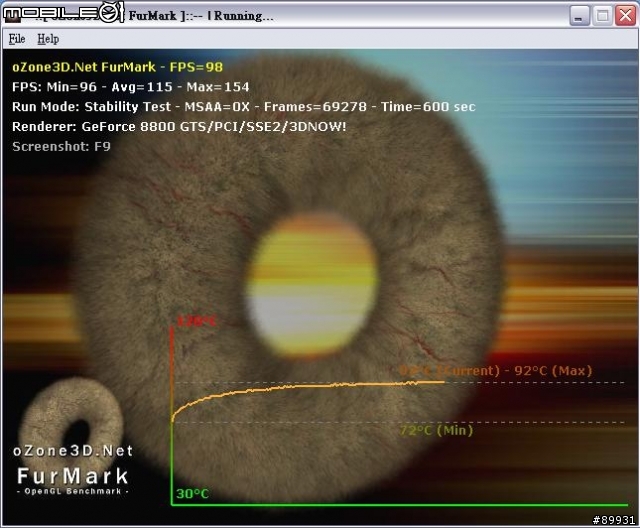This screenshot has height=528, width=640.
Task: Open the Help menu
Action: coord(48,39)
